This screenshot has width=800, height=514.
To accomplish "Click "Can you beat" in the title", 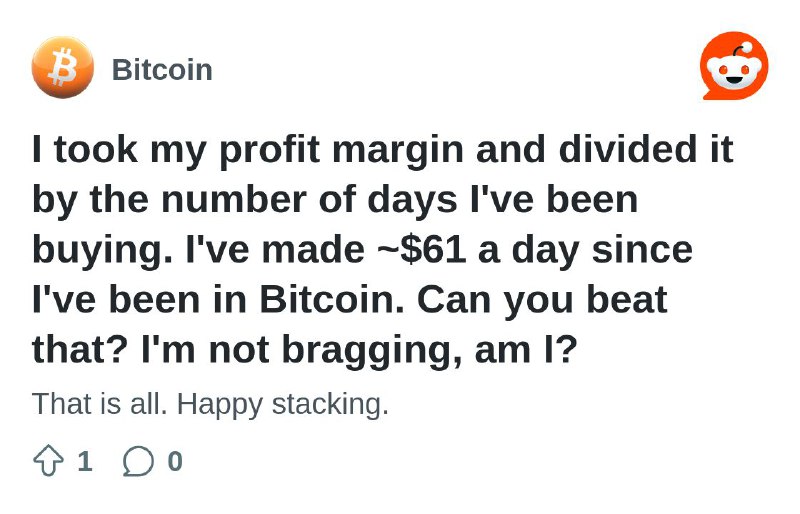I will 542,299.
